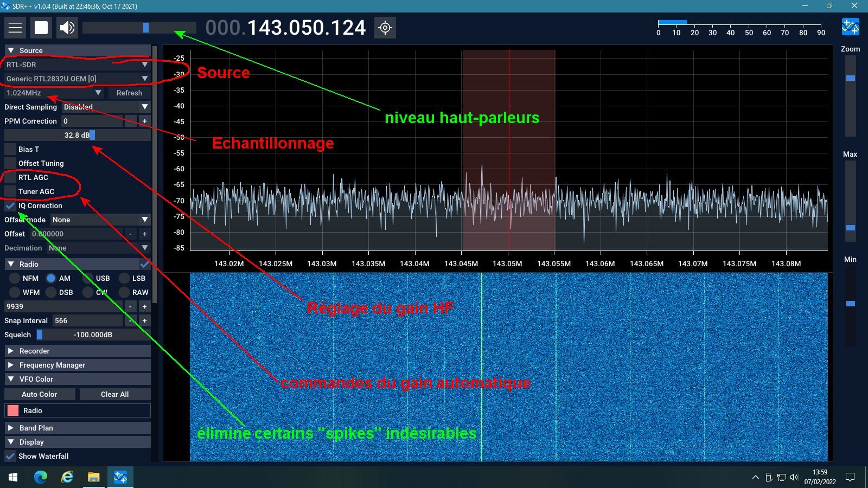Screen dimensions: 868x488
Task: Decrease the Offset value with minus
Action: click(x=130, y=234)
